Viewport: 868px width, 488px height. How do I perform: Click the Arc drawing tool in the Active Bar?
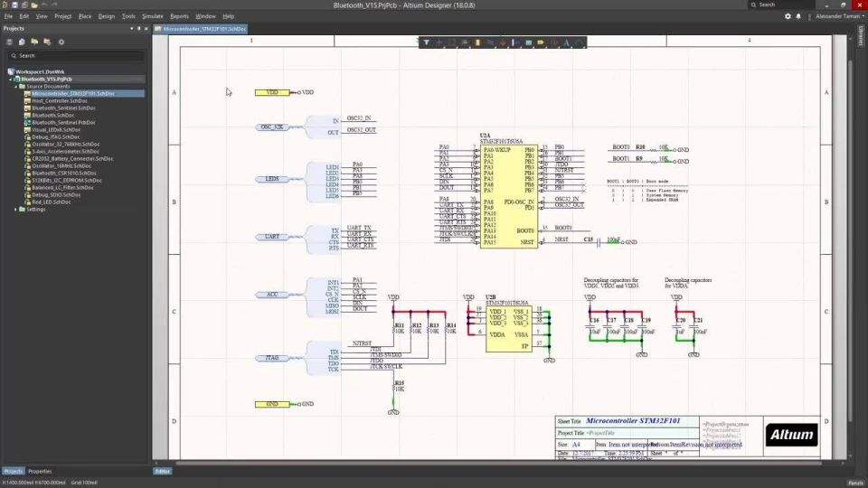579,42
